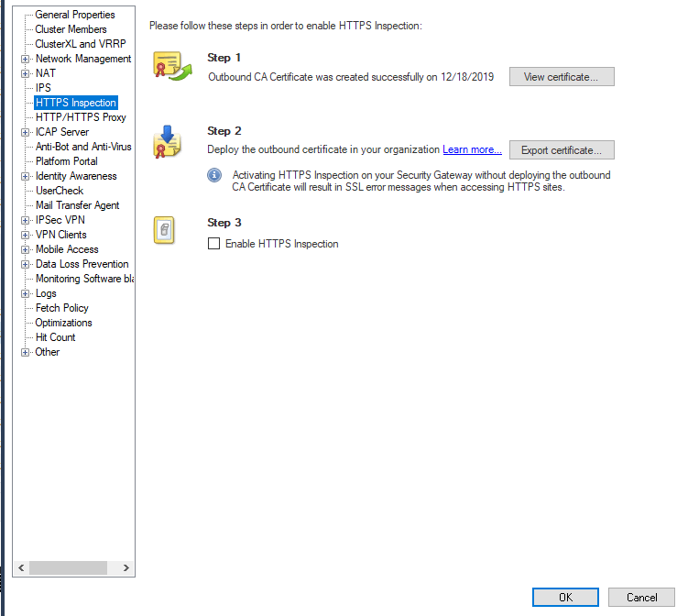Click the tree scrollbar left arrow
The height and width of the screenshot is (616, 688).
pyautogui.click(x=21, y=567)
